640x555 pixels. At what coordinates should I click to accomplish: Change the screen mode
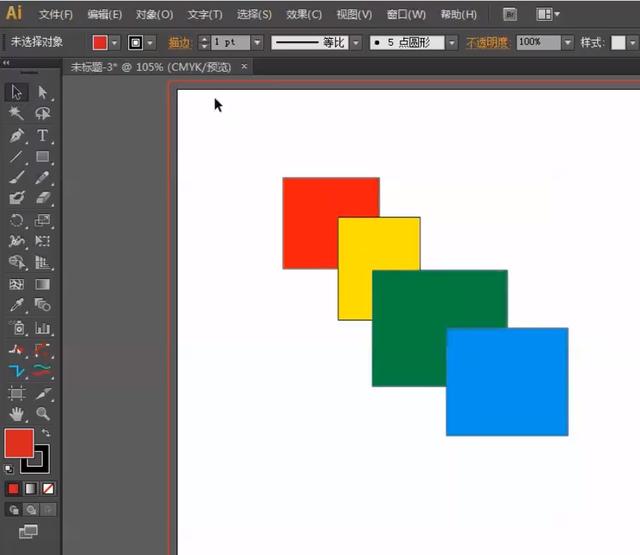click(x=28, y=532)
